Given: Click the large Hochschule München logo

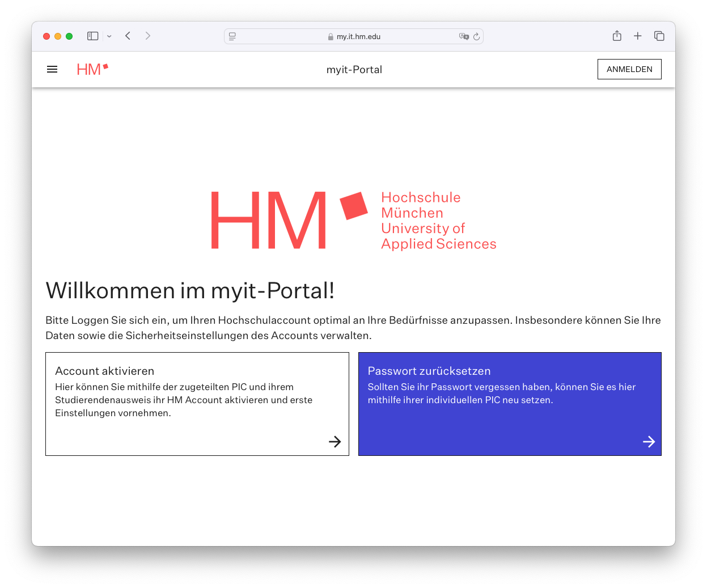Looking at the screenshot, I should click(x=353, y=221).
